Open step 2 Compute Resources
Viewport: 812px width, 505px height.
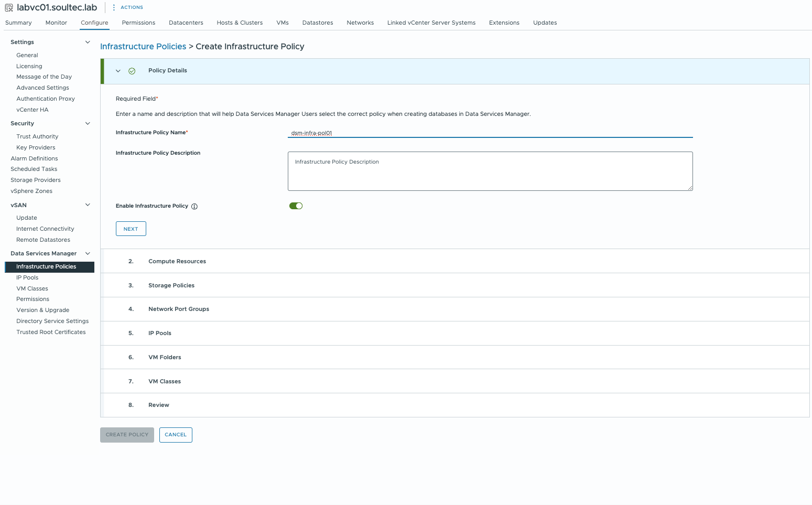click(177, 261)
